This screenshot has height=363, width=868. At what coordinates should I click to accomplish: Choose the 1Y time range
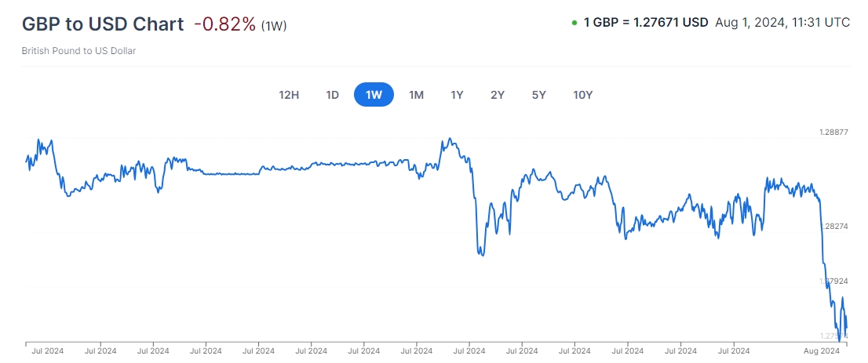tap(457, 95)
